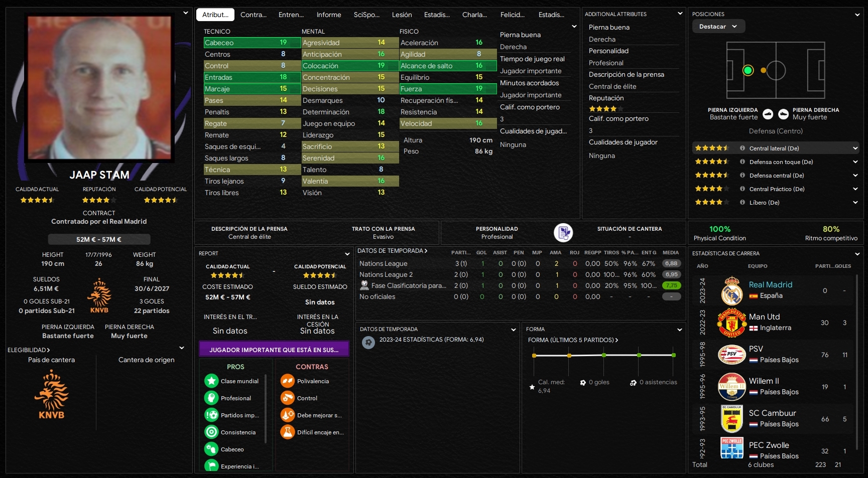Expand the Central Práctico (De) role row
This screenshot has height=478, width=868.
pos(855,189)
